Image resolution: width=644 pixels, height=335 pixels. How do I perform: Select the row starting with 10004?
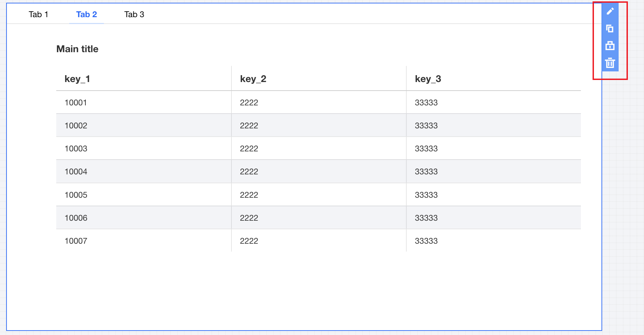76,172
